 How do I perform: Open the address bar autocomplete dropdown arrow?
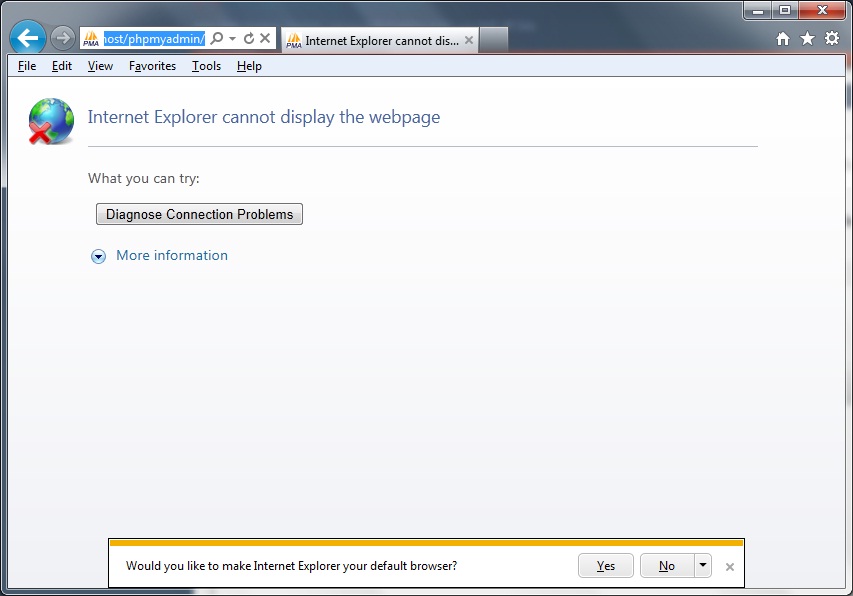pyautogui.click(x=232, y=38)
